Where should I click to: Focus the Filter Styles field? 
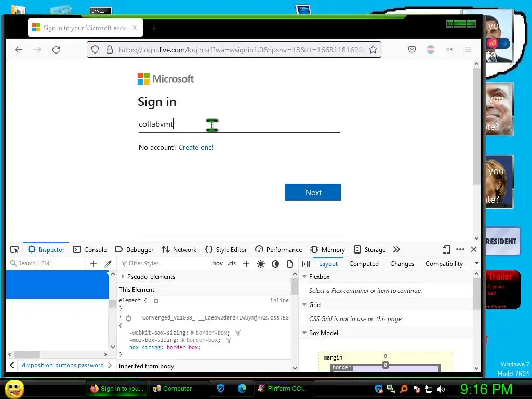[163, 263]
